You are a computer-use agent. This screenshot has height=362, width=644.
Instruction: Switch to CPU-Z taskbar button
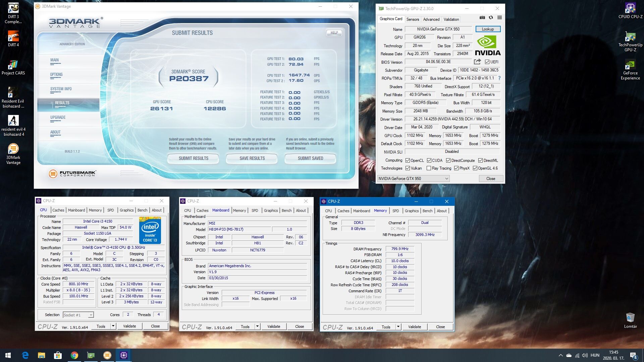click(x=124, y=355)
